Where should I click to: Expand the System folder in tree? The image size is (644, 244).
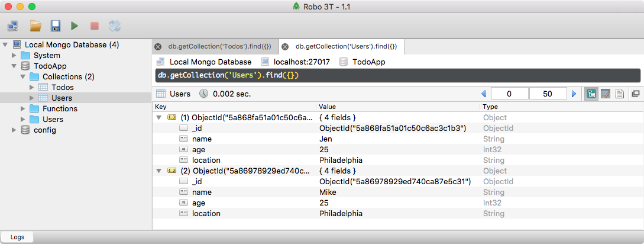[x=14, y=56]
